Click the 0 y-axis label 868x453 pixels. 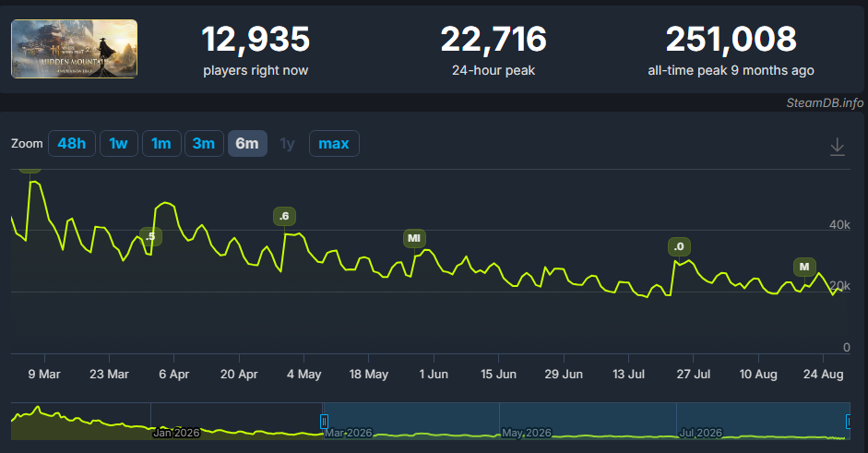[x=847, y=347]
